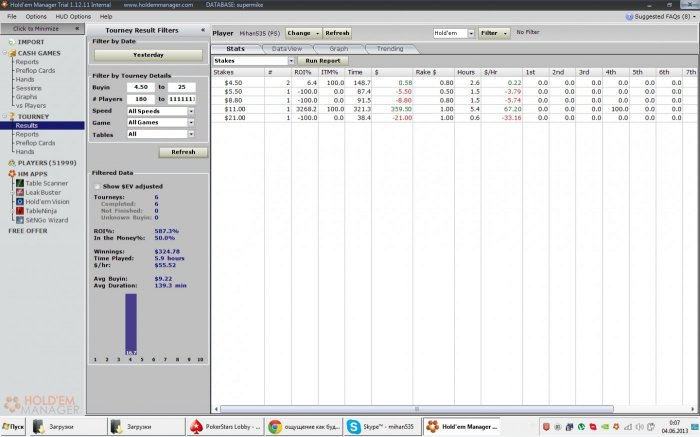Open the Speed dropdown (All Speeds)
Screen dimensions: 700x437
[x=191, y=111]
